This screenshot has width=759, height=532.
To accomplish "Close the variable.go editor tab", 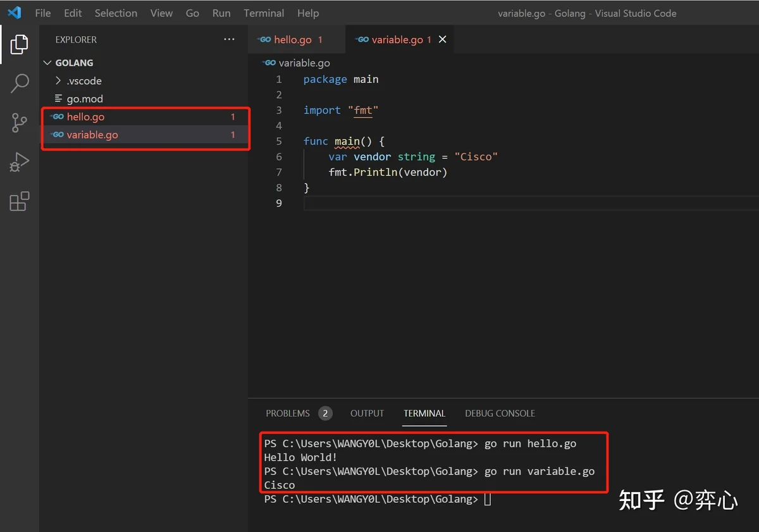I will (443, 39).
